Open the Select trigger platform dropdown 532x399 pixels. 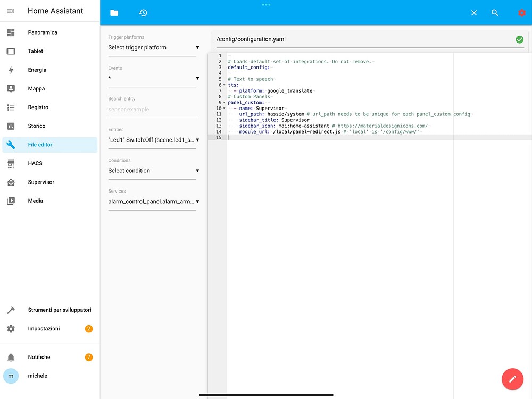[154, 48]
